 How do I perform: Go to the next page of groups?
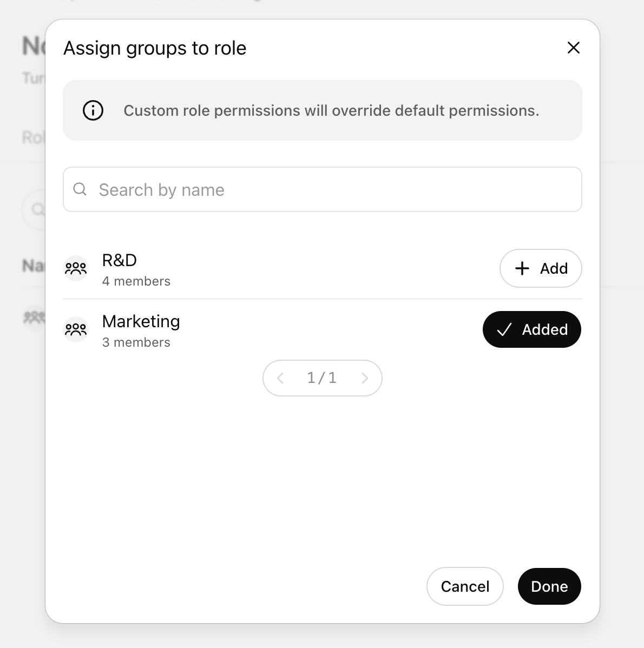coord(365,378)
